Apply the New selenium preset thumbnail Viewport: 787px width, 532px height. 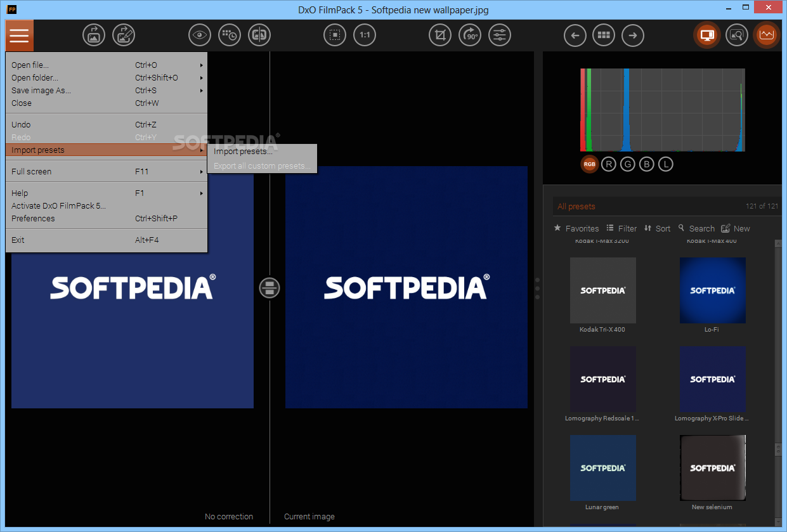(712, 468)
